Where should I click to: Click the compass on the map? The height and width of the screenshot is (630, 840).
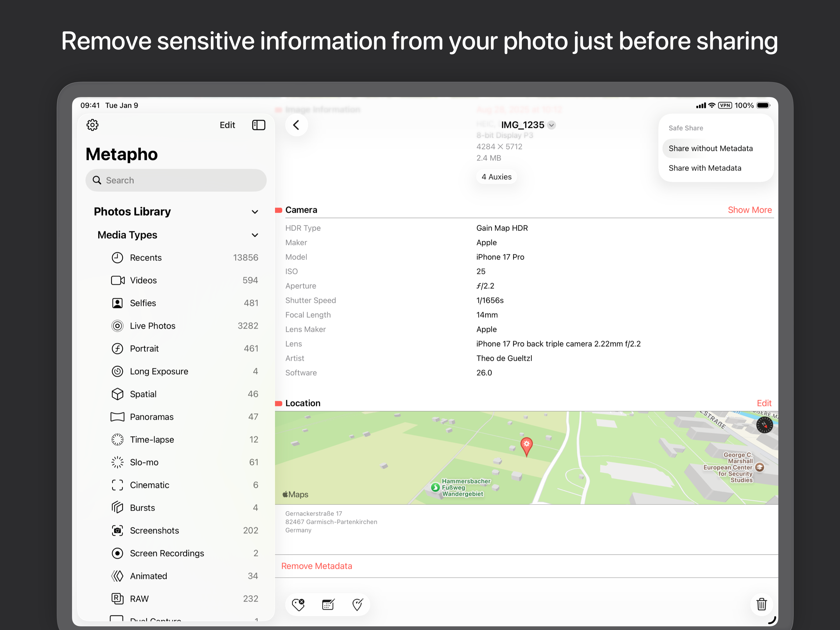point(764,425)
